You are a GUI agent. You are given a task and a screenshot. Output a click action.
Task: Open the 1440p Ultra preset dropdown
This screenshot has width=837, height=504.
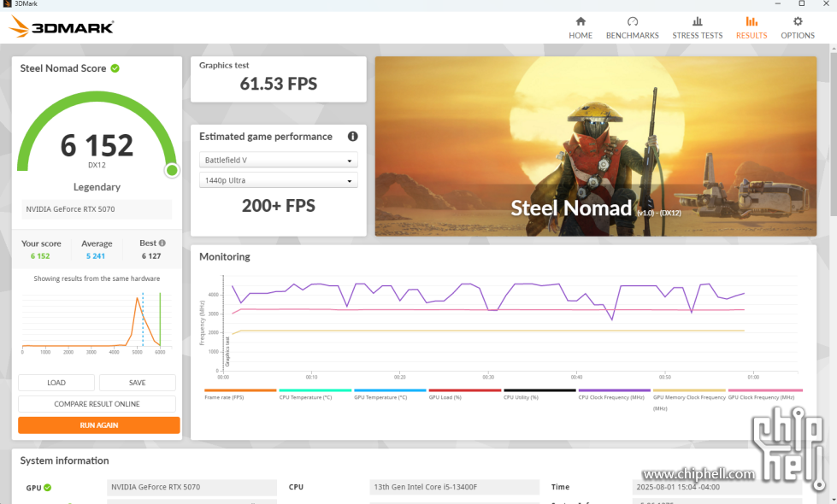pos(278,180)
